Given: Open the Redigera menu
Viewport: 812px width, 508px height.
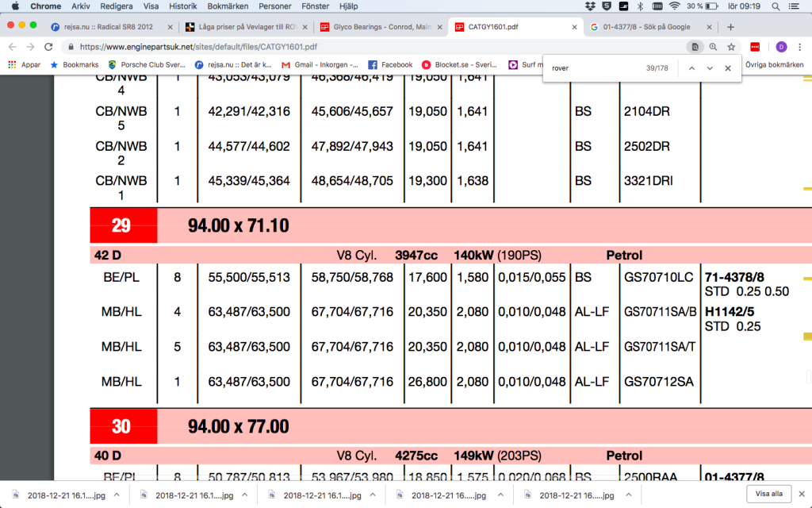Looking at the screenshot, I should click(117, 6).
